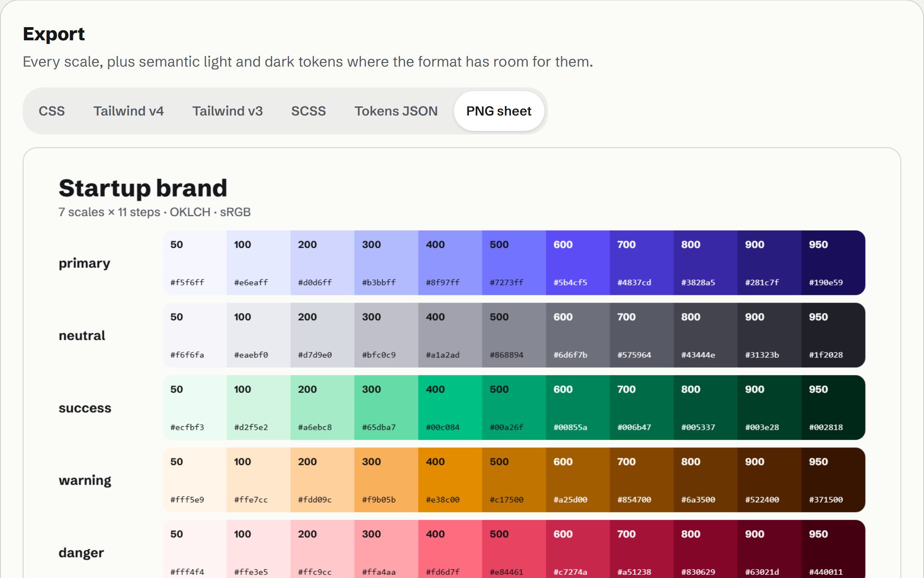Click warning 700 swatch #854700

[x=642, y=480]
